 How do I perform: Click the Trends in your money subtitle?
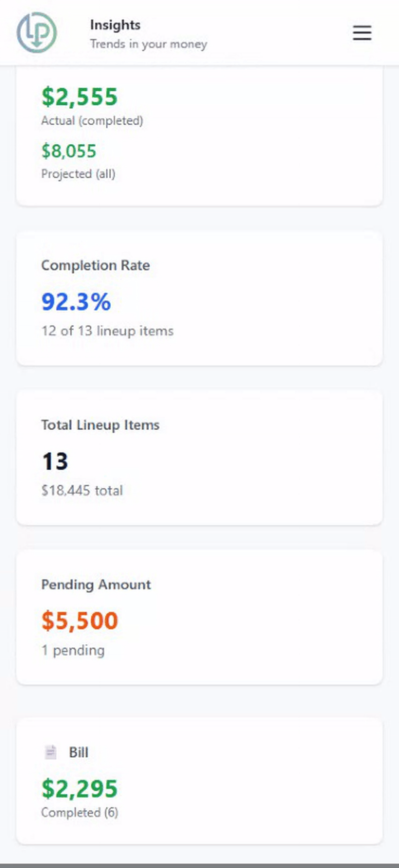(148, 44)
